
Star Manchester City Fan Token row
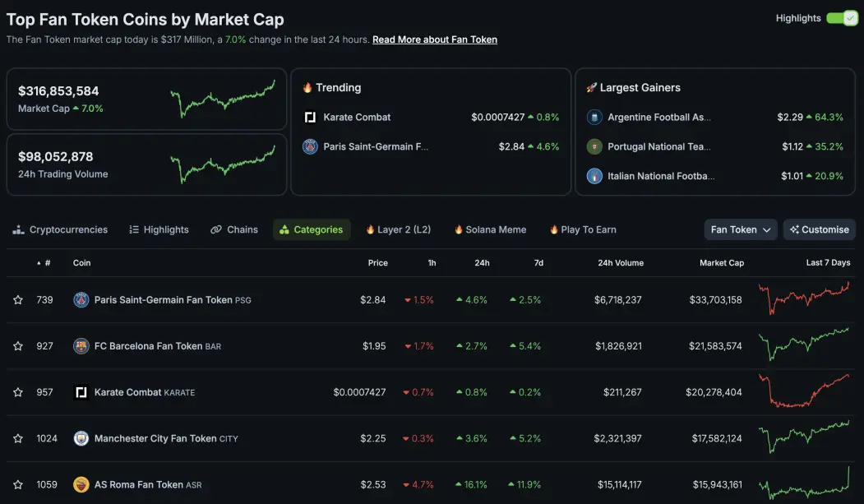[x=18, y=438]
